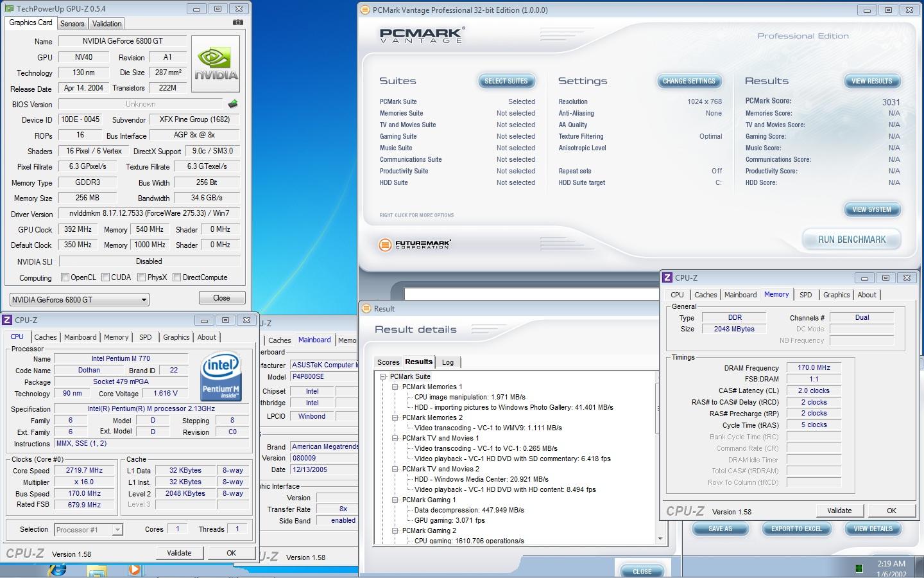The height and width of the screenshot is (578, 924).
Task: Click Change Settings button
Action: [x=689, y=81]
